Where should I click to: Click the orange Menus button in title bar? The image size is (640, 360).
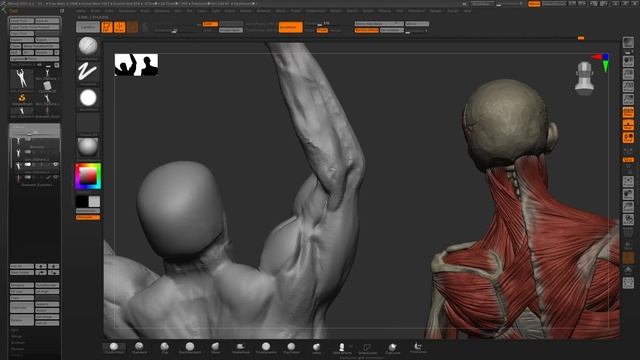(534, 4)
